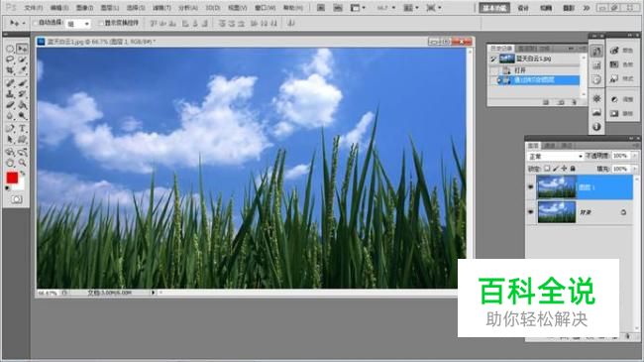Click the History dock icon
This screenshot has height=362, width=644.
tap(596, 52)
